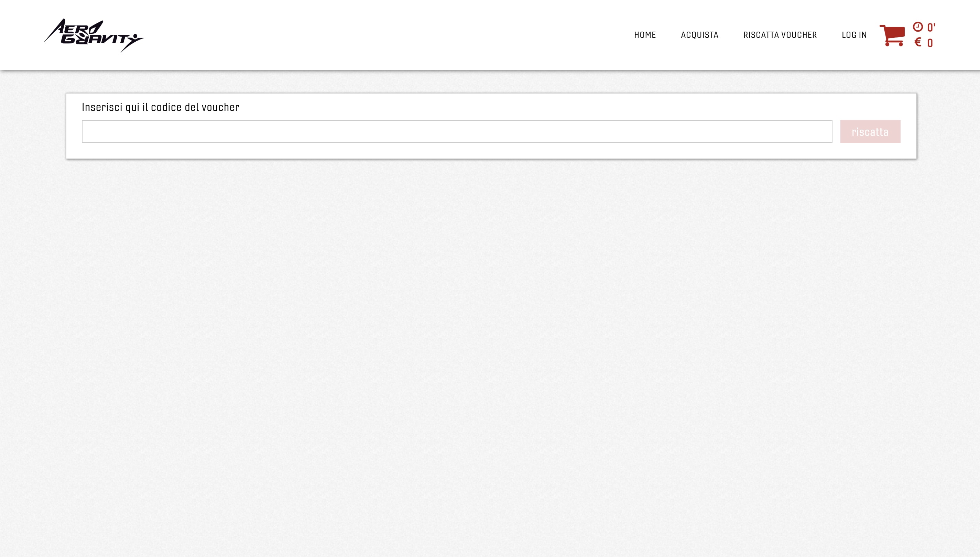The height and width of the screenshot is (557, 980).
Task: Go to the HOME page
Action: (x=645, y=35)
